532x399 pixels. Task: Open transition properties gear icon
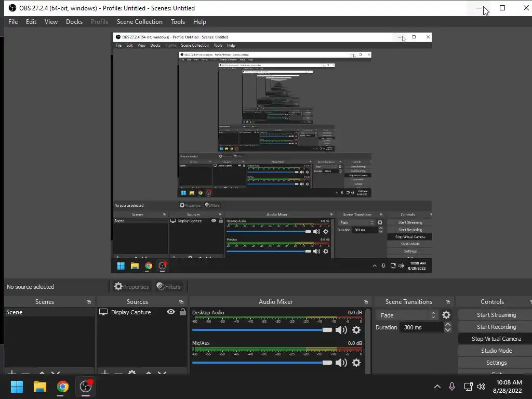click(446, 315)
